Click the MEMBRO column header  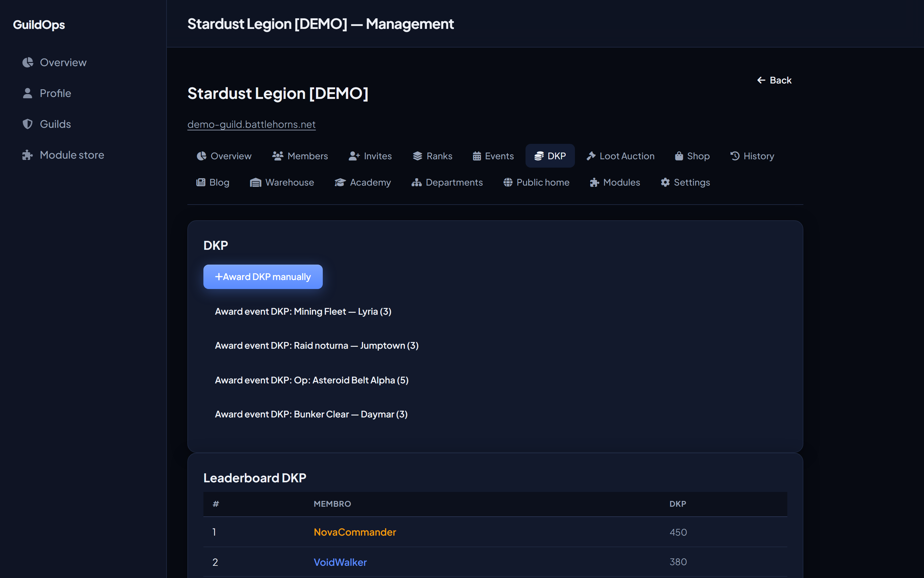332,504
